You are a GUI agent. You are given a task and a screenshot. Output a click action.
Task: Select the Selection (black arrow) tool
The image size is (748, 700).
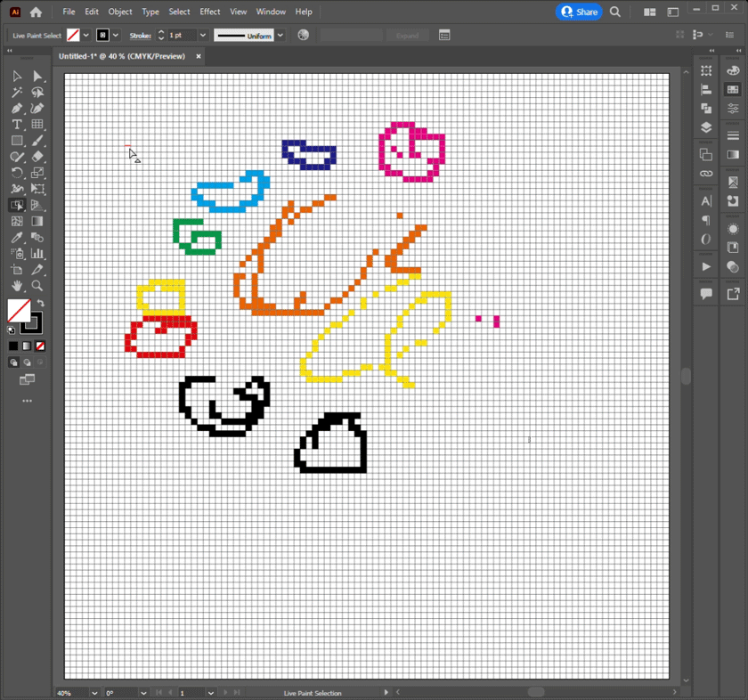[x=17, y=77]
